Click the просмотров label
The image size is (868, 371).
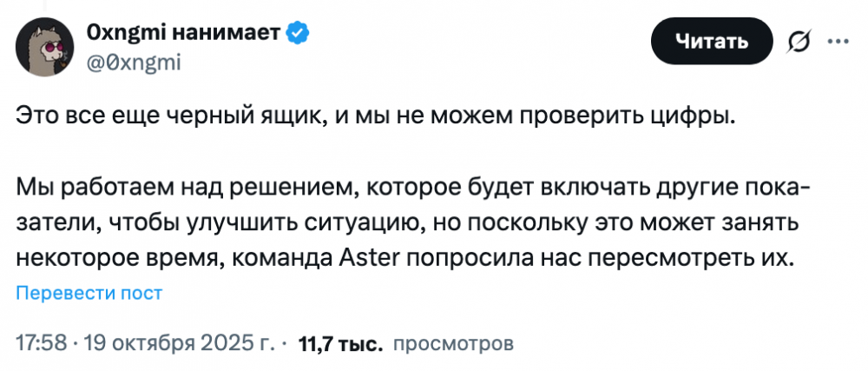453,343
